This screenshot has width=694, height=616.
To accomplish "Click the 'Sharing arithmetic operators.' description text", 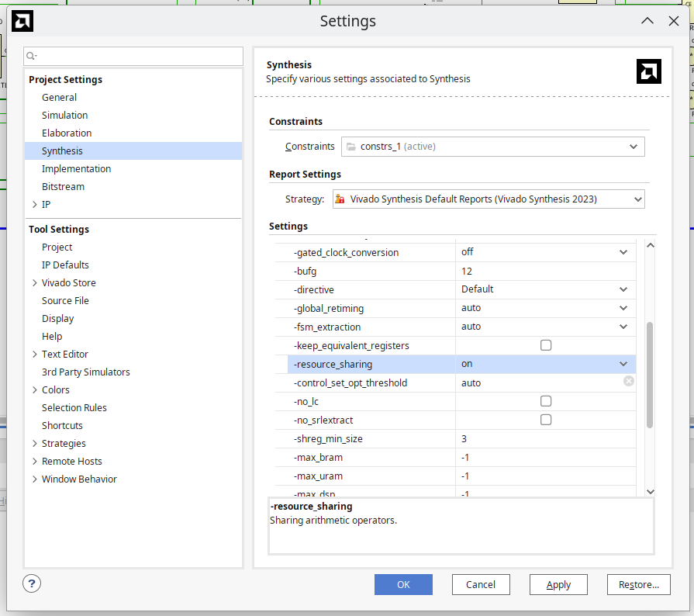I will 333,521.
